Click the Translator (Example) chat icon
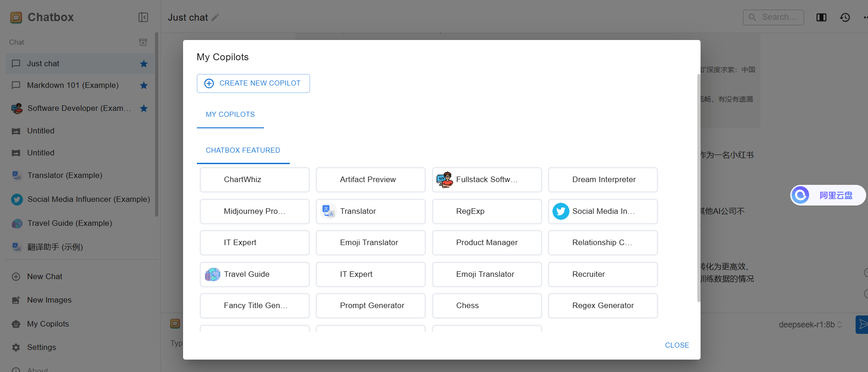 17,176
